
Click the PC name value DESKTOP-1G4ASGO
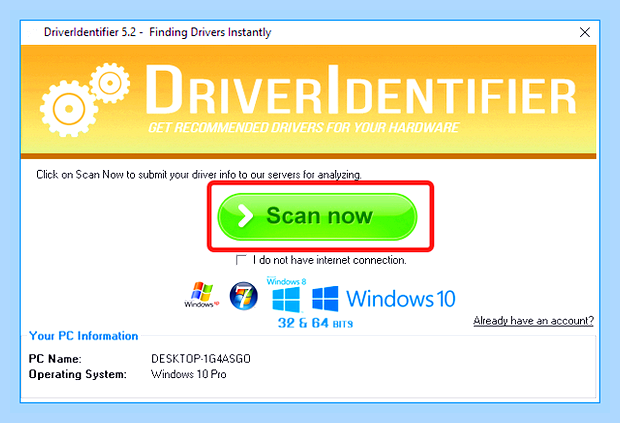tap(201, 359)
